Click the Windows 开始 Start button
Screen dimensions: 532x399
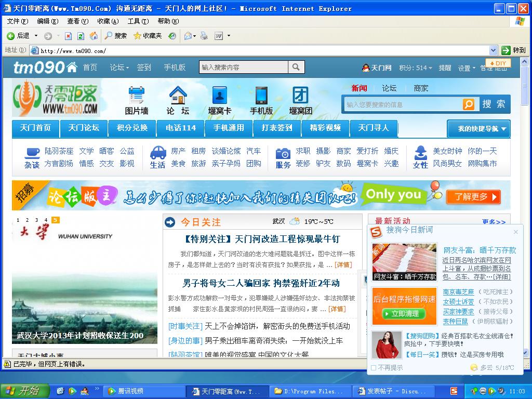pos(25,391)
